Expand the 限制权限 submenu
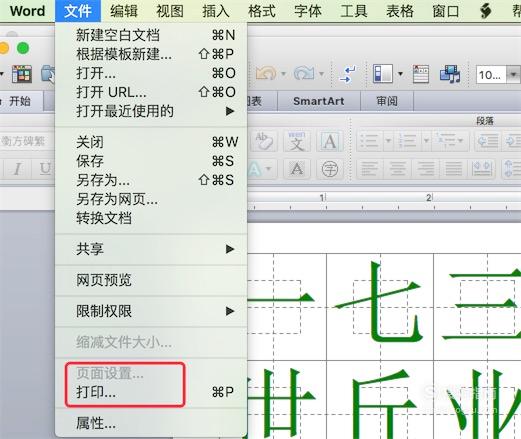Viewport: 521px width, 439px height. click(151, 311)
